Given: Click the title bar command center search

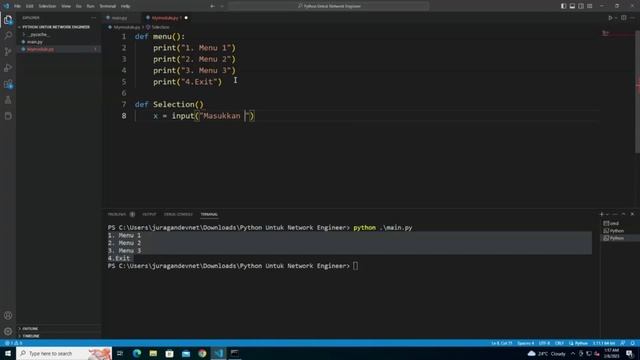Looking at the screenshot, I should pos(329,6).
